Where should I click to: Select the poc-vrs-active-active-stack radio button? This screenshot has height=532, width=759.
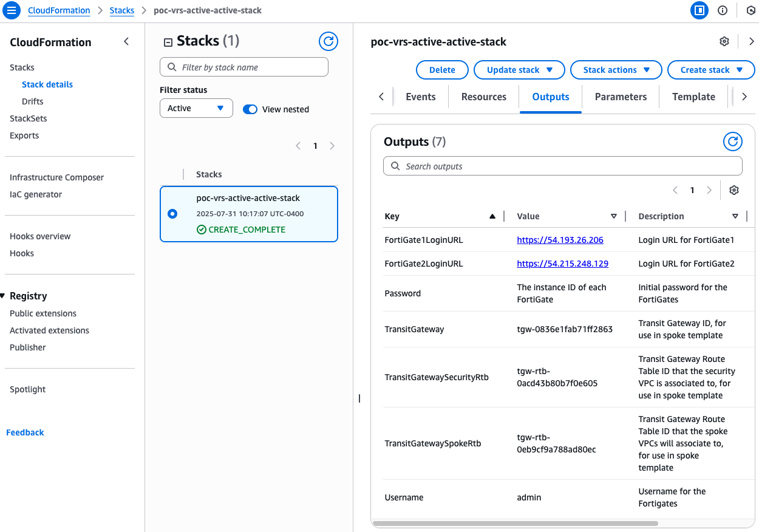coord(172,214)
